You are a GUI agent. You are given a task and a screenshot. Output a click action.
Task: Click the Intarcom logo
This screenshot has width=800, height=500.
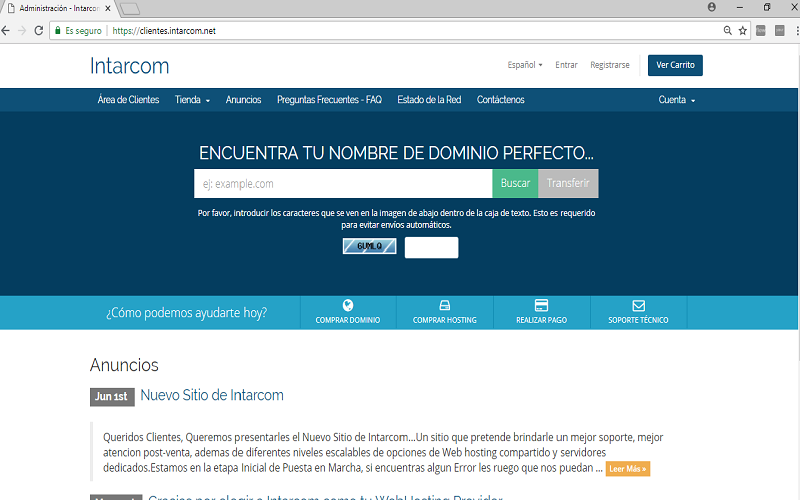(x=130, y=66)
